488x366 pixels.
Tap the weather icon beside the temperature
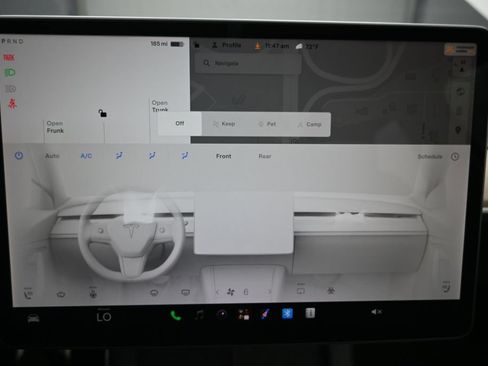tap(299, 46)
